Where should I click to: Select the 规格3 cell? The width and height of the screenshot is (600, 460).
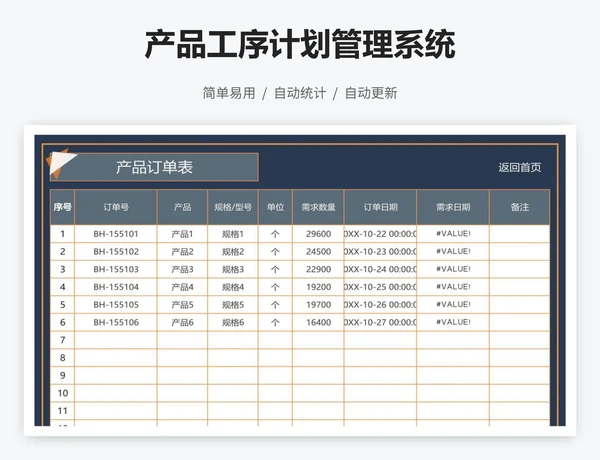233,269
